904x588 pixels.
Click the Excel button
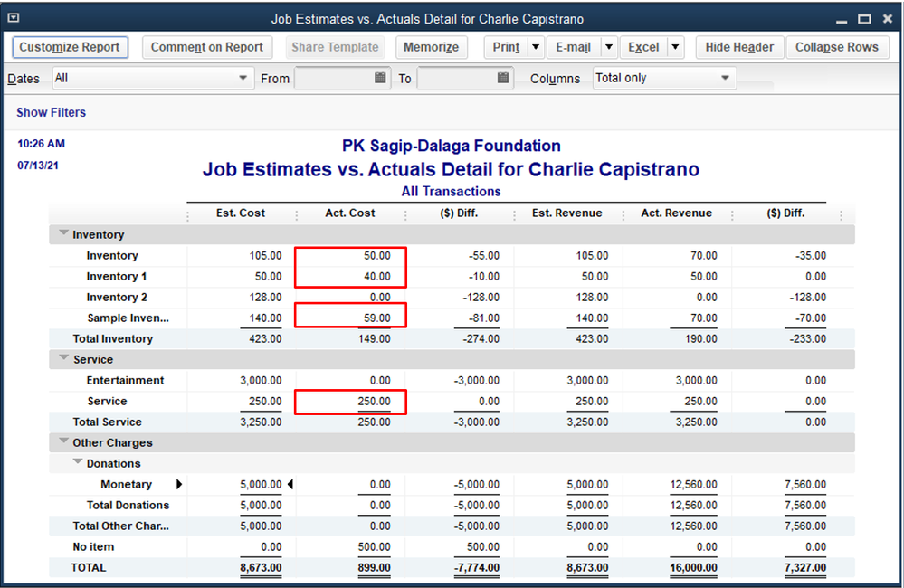pos(643,47)
